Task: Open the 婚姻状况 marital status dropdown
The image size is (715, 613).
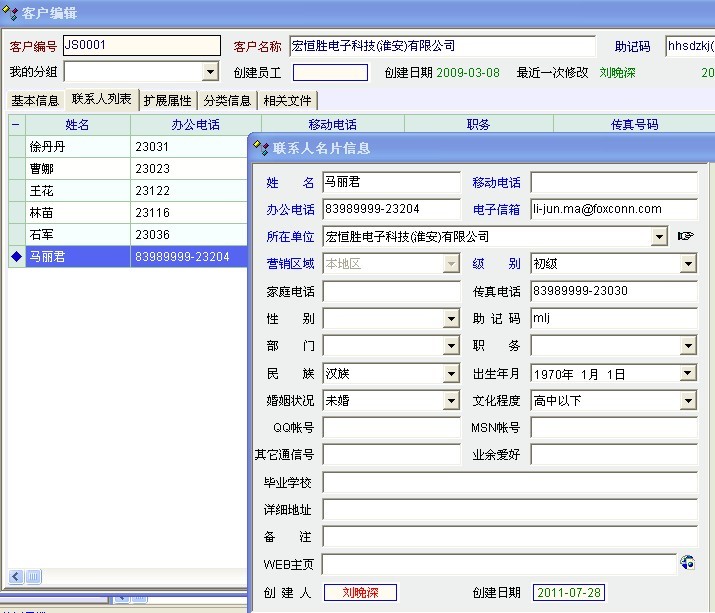Action: [x=451, y=401]
